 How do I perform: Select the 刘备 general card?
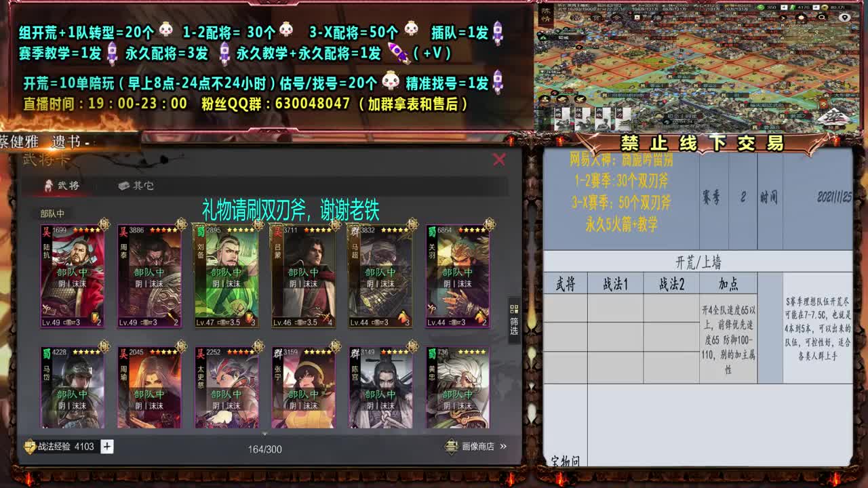click(x=226, y=276)
